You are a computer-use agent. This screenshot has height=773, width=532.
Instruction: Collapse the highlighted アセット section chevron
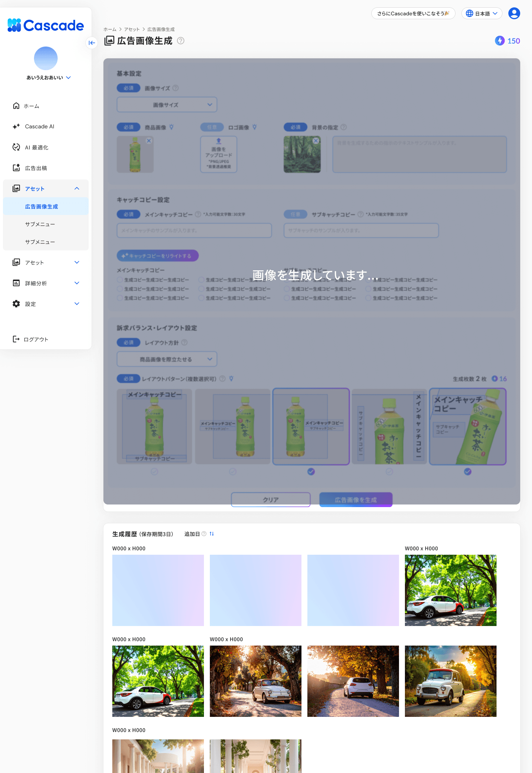coord(77,188)
